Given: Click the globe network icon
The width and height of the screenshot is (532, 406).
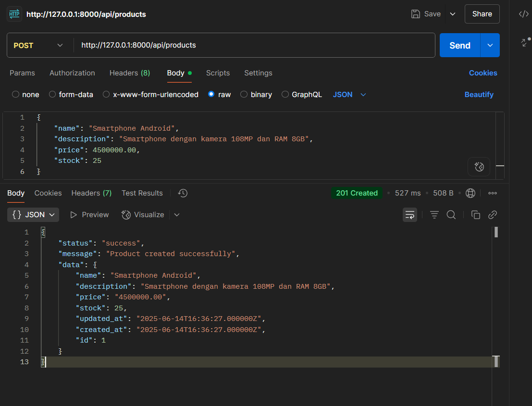Looking at the screenshot, I should (470, 193).
